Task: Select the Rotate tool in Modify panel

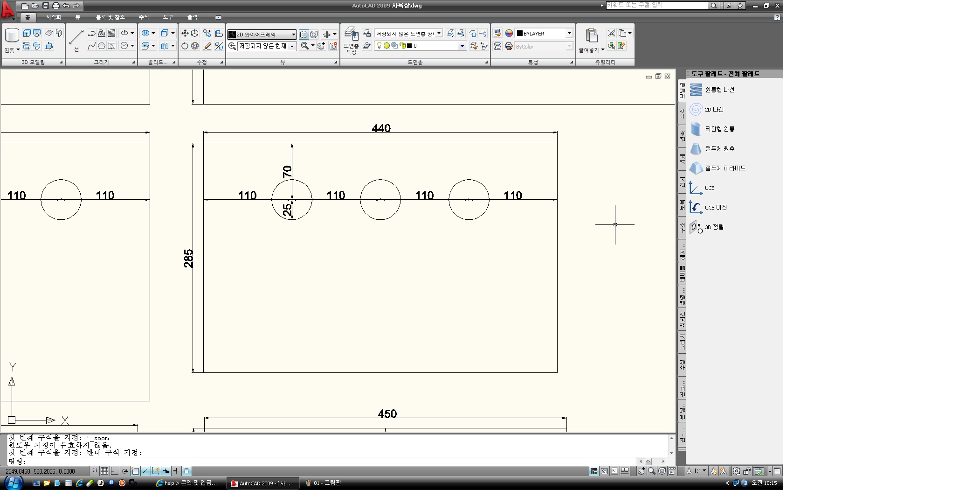Action: [x=185, y=46]
